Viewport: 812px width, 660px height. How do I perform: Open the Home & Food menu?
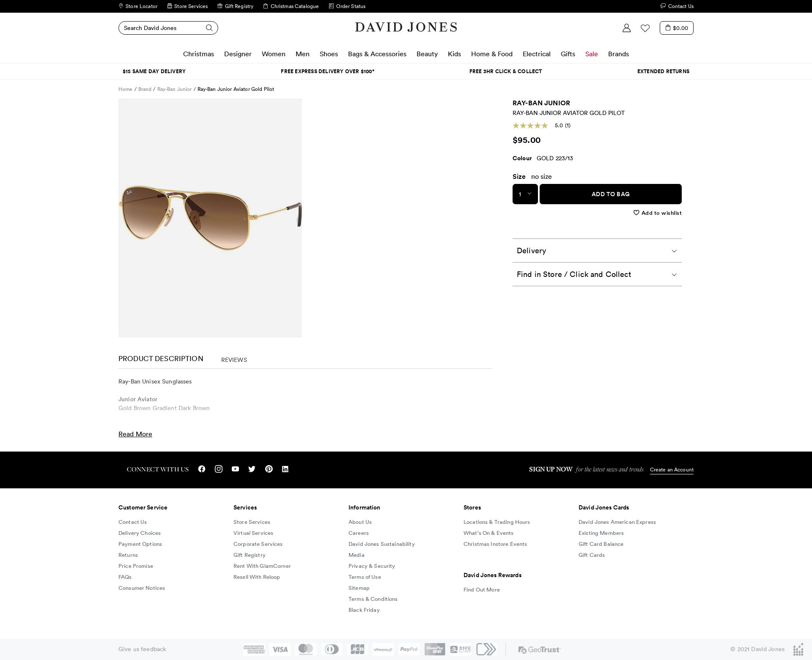point(492,54)
